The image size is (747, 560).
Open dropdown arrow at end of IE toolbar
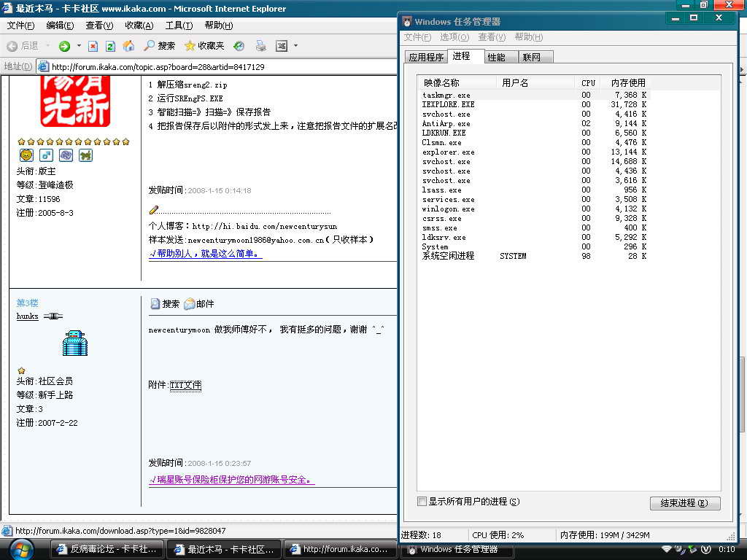click(x=296, y=46)
